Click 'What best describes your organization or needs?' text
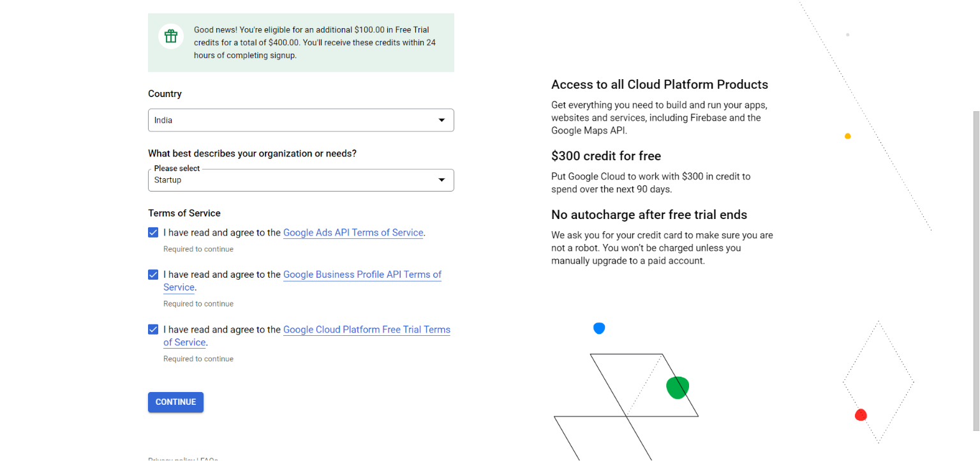Viewport: 980px width, 461px height. (x=252, y=154)
